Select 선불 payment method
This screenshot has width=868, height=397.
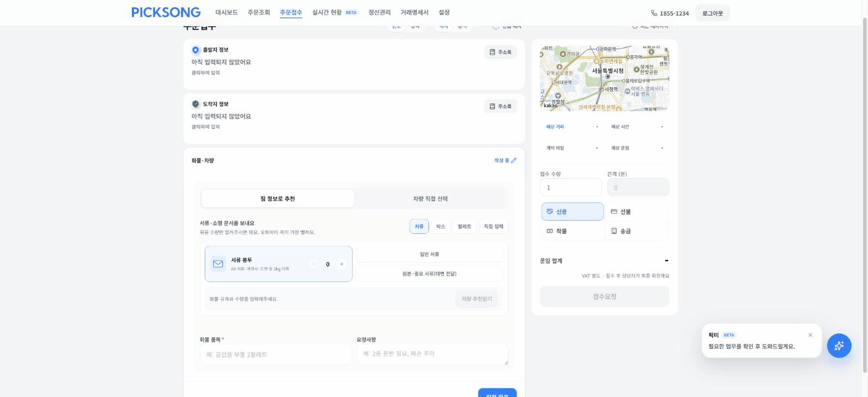coord(637,212)
